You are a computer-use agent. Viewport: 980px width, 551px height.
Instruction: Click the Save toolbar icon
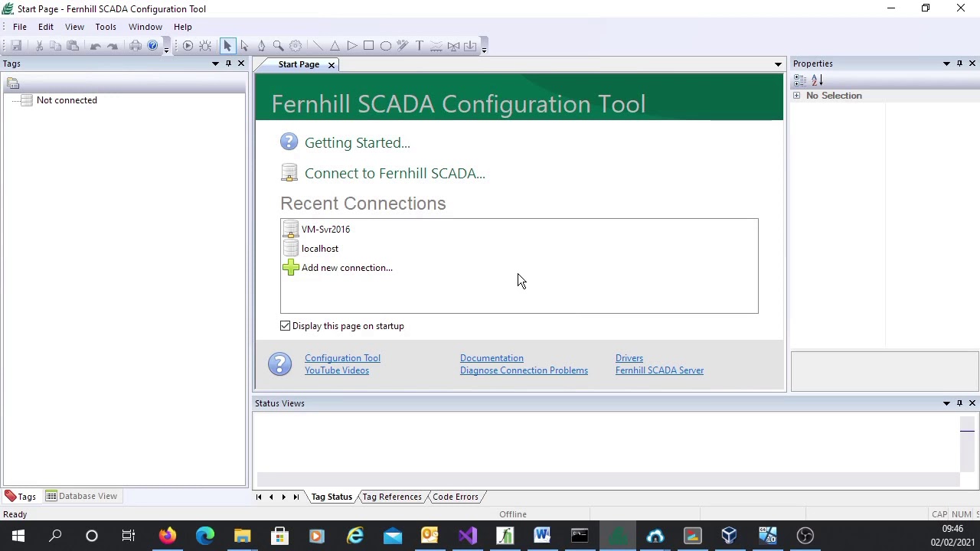coord(16,46)
